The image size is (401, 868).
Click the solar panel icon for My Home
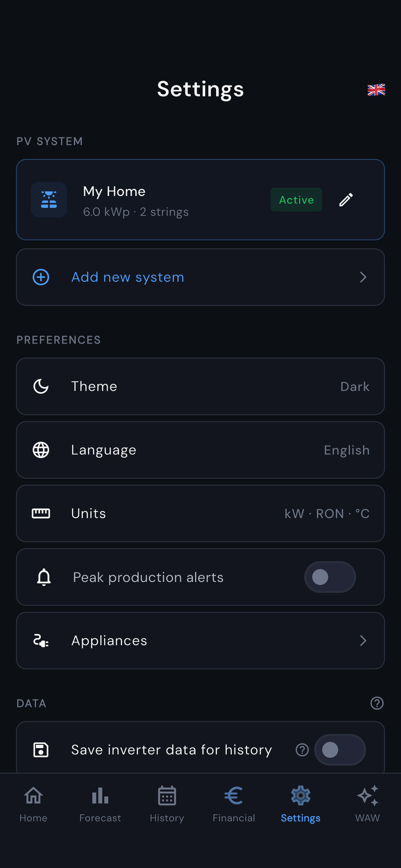[x=49, y=199]
